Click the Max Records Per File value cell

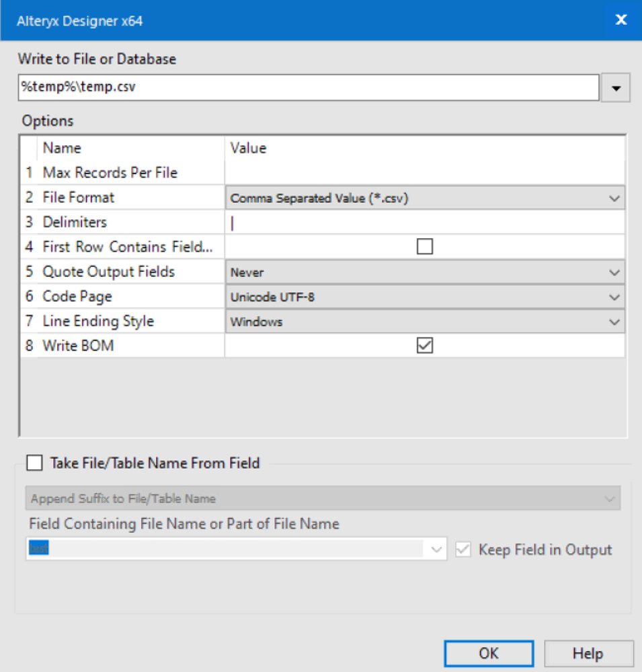point(424,173)
